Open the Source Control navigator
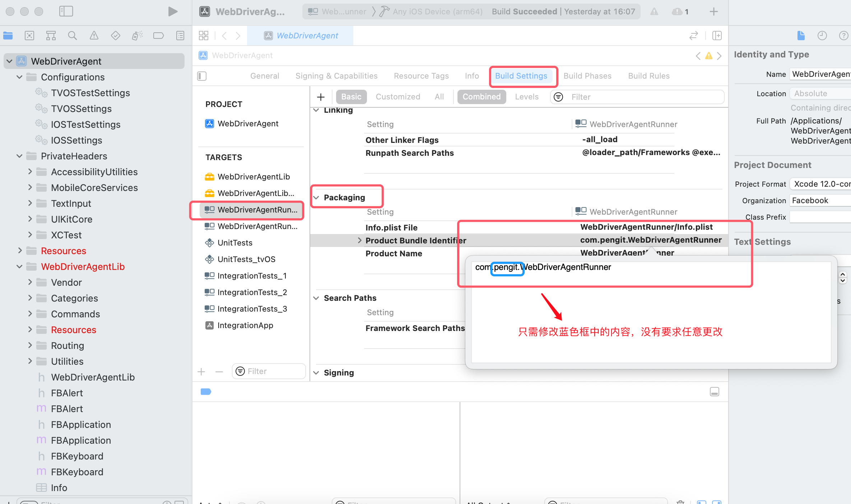This screenshot has width=851, height=504. [29, 36]
